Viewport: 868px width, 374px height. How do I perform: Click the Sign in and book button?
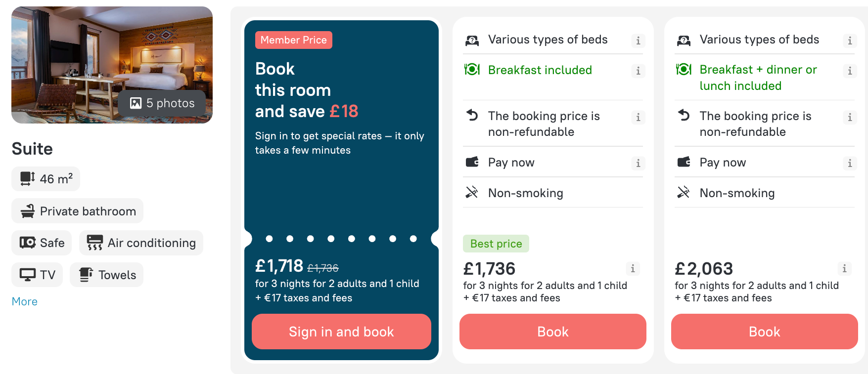(341, 332)
